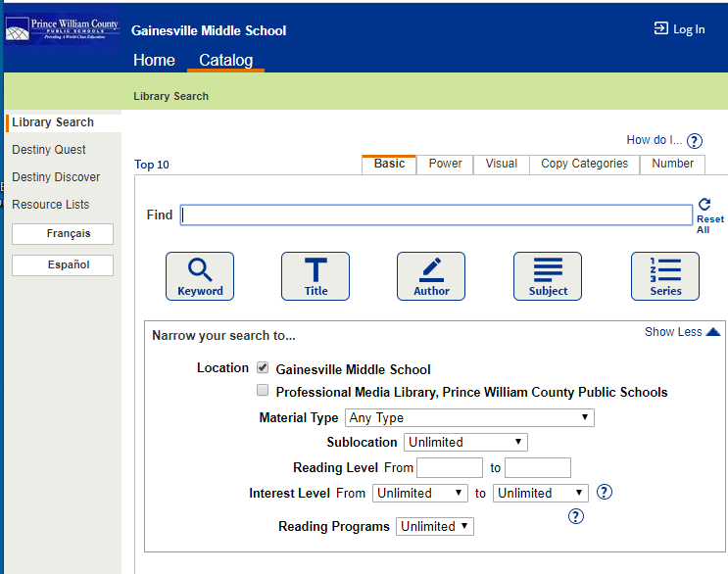Click Reading Level to field
Screen dimensions: 728x574
coord(538,467)
